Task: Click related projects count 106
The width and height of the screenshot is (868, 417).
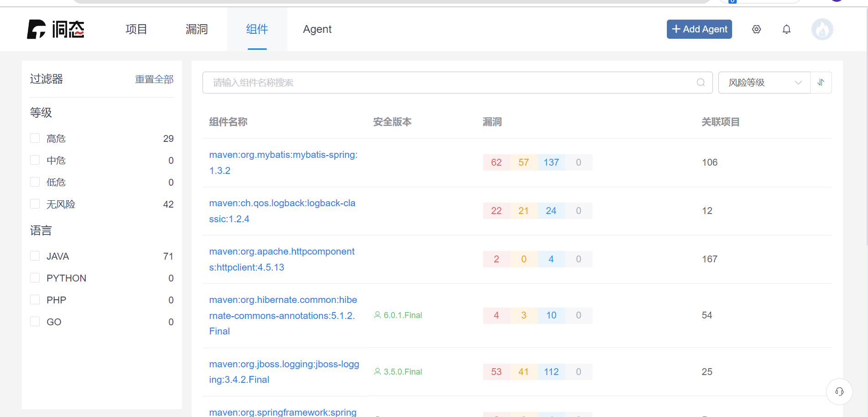Action: pyautogui.click(x=710, y=162)
